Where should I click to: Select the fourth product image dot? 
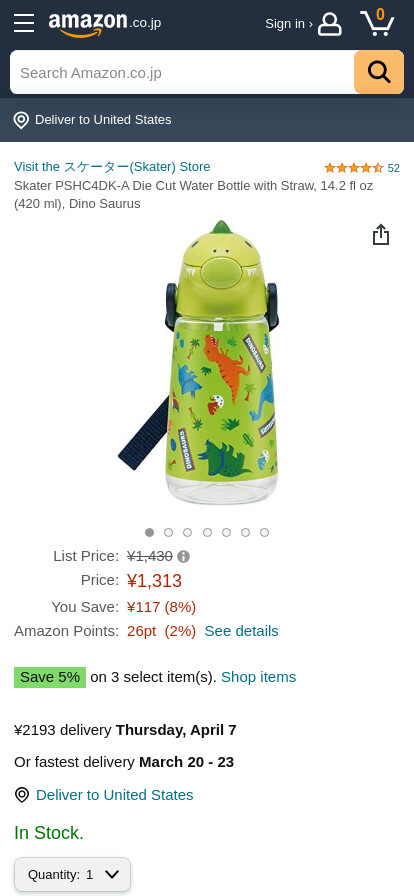(207, 533)
